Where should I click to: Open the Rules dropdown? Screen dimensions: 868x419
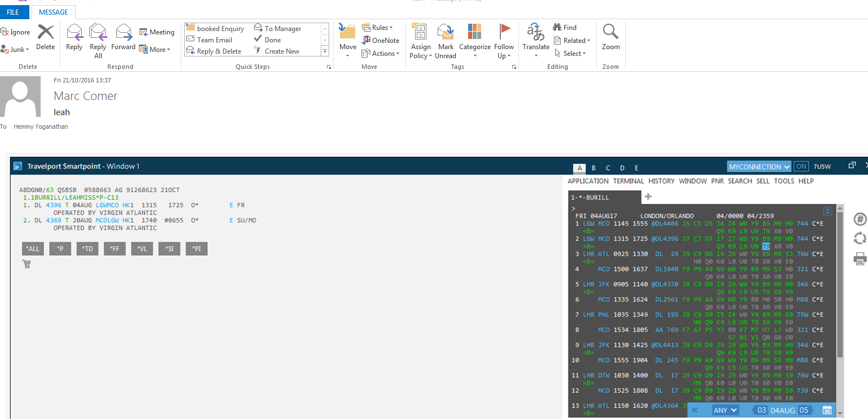tap(377, 28)
